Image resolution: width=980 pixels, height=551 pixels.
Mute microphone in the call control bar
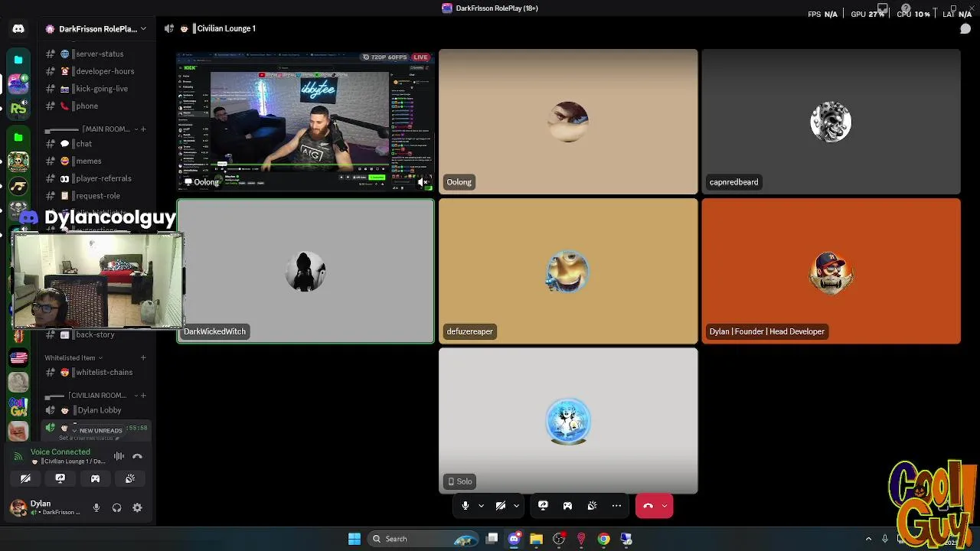(465, 506)
